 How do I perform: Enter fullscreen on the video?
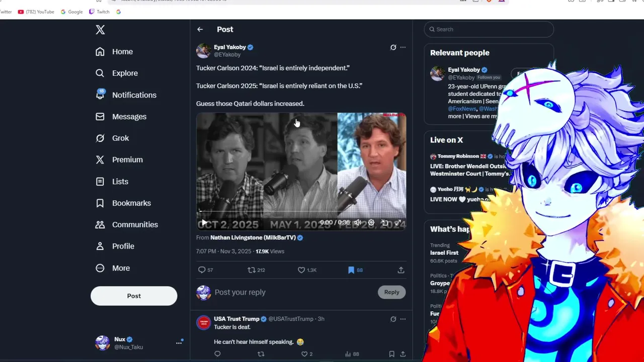coord(398,222)
